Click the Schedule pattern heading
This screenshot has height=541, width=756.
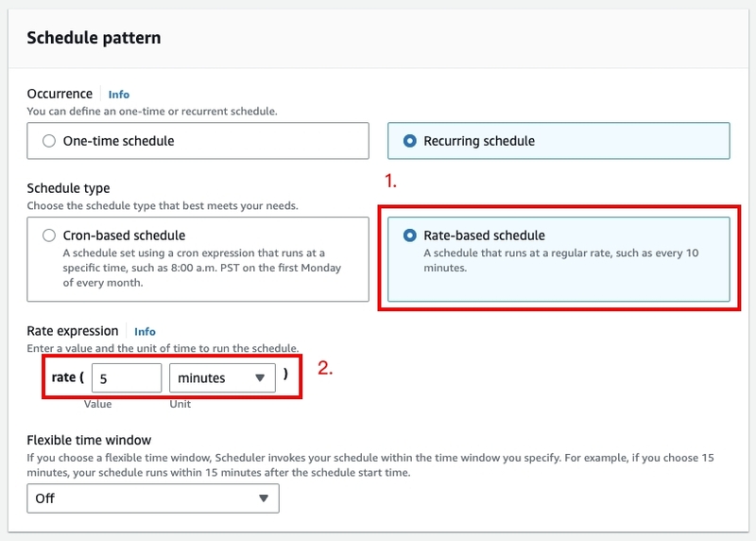pos(94,38)
